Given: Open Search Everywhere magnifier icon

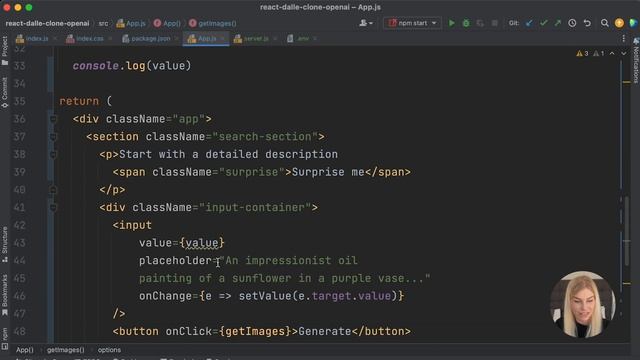Looking at the screenshot, I should pos(604,23).
